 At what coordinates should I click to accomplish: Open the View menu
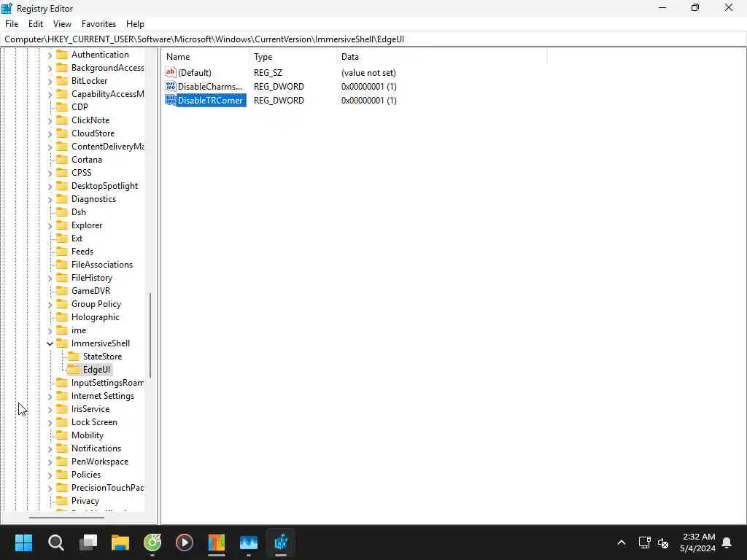coord(62,24)
